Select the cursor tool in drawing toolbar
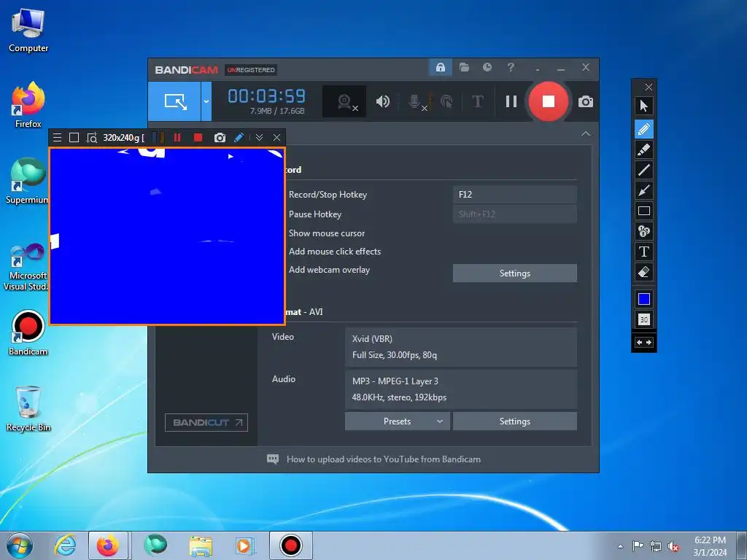This screenshot has height=560, width=747. tap(643, 106)
